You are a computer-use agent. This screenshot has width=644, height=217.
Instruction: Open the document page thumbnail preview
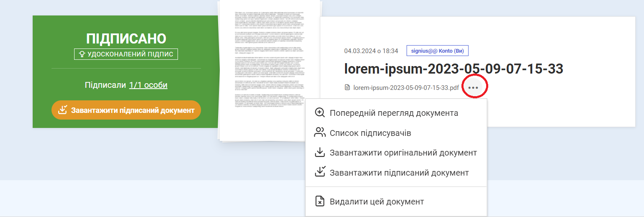pyautogui.click(x=270, y=70)
